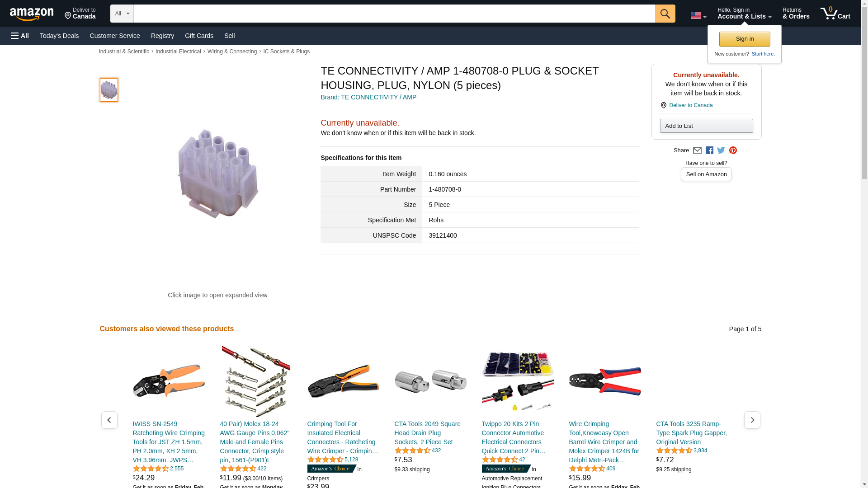Share product on Pinterest
Image resolution: width=868 pixels, height=488 pixels.
(x=733, y=150)
